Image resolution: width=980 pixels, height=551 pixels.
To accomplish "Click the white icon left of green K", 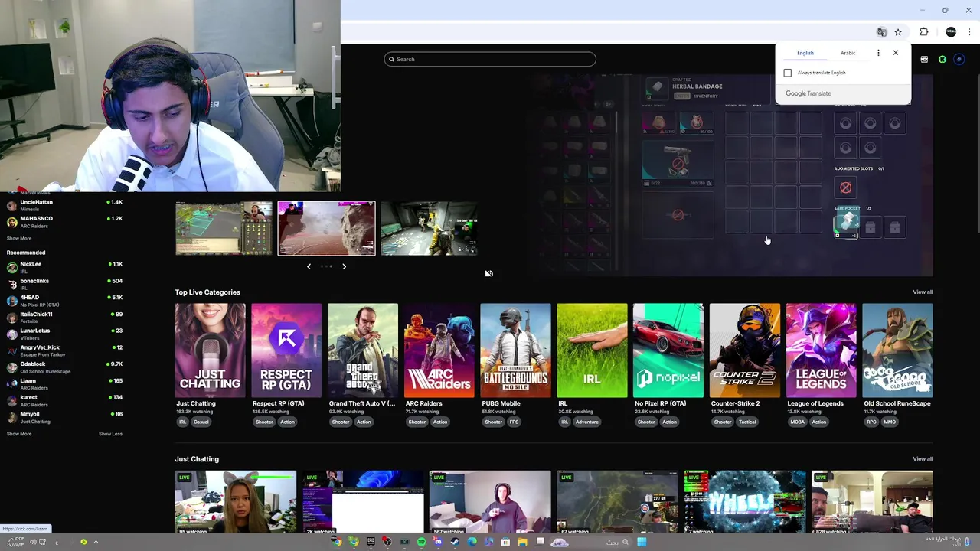I will [924, 59].
